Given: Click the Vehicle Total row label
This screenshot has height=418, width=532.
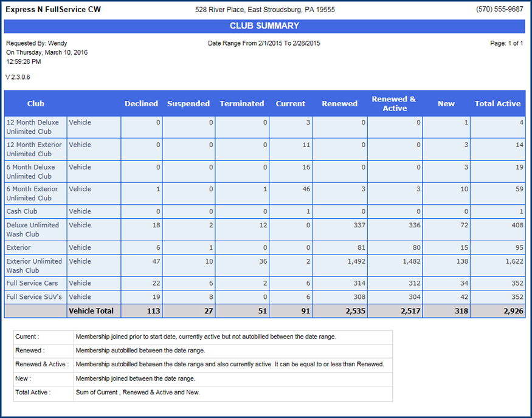Looking at the screenshot, I should click(x=91, y=311).
